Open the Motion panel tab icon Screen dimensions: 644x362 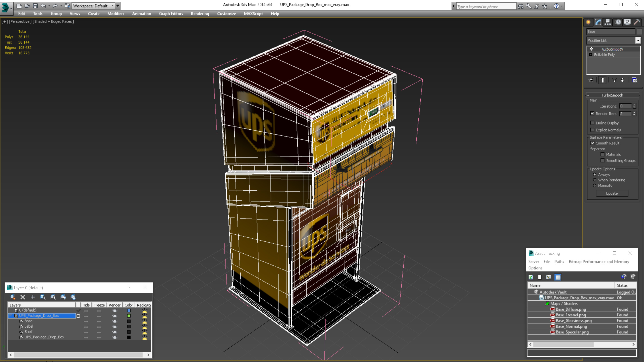618,22
